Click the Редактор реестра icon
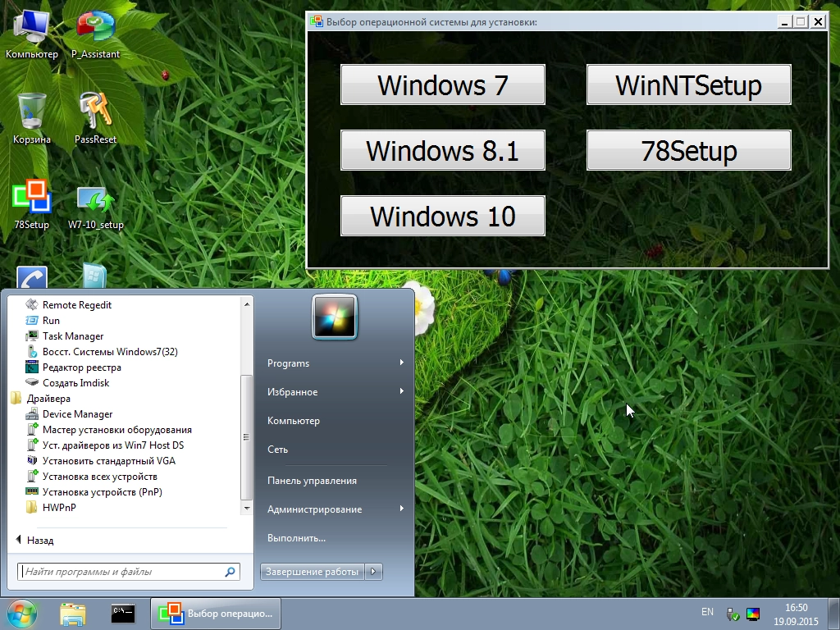This screenshot has height=630, width=840. (x=32, y=367)
